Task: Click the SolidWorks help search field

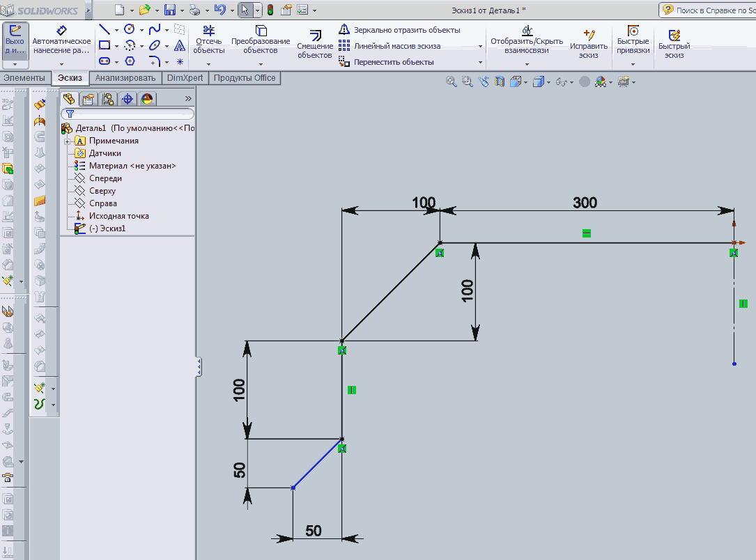Action: tap(709, 10)
